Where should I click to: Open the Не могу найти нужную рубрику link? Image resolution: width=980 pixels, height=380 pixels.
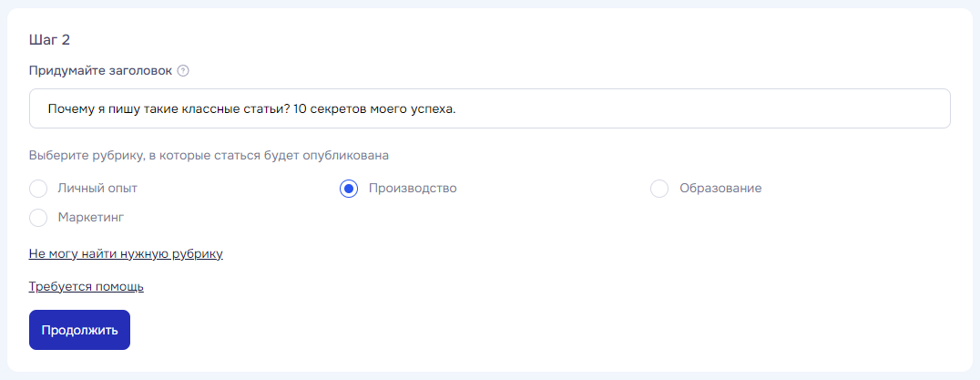(126, 253)
